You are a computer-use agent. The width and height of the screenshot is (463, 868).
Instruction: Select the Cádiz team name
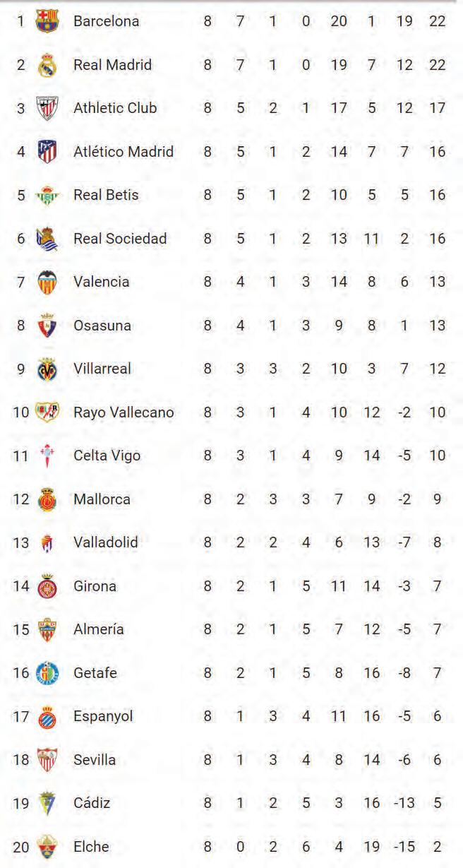tap(92, 803)
